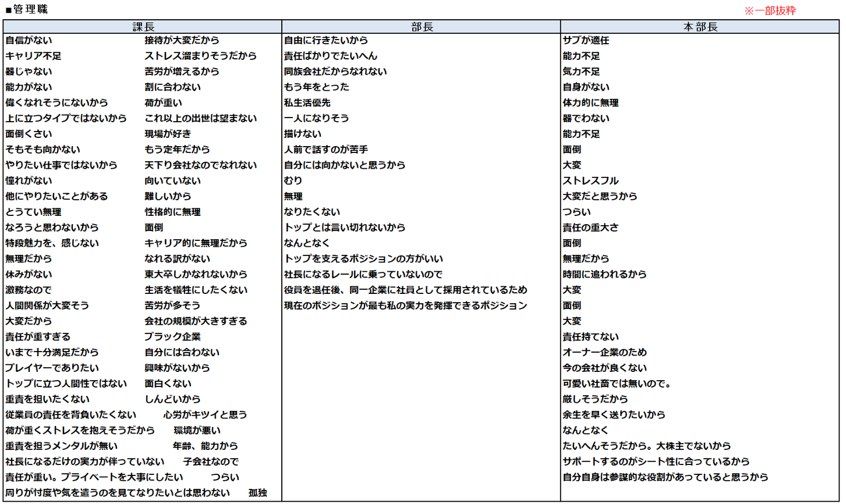
Task: Select the 部長 column header
Action: (422, 27)
